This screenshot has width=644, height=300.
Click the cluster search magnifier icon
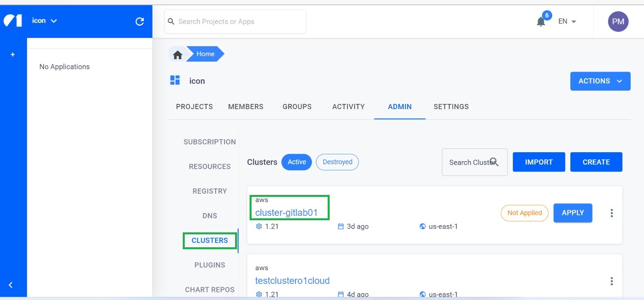point(494,162)
